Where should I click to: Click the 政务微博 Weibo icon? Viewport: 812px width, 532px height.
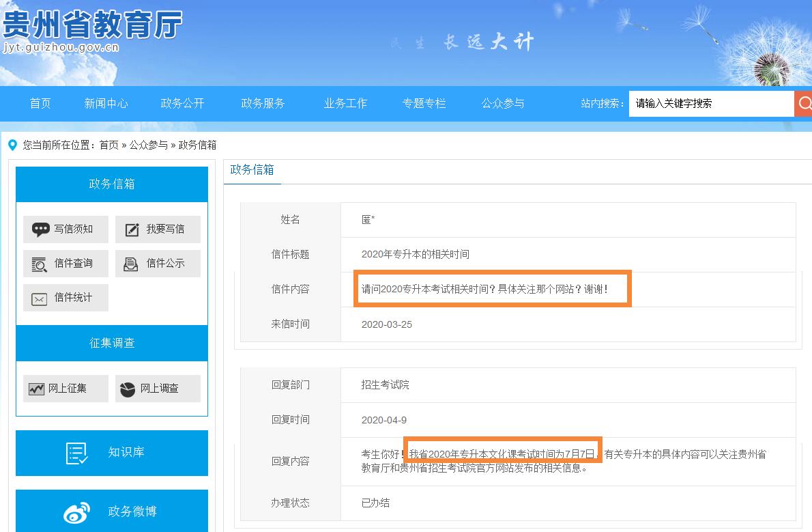pyautogui.click(x=76, y=512)
